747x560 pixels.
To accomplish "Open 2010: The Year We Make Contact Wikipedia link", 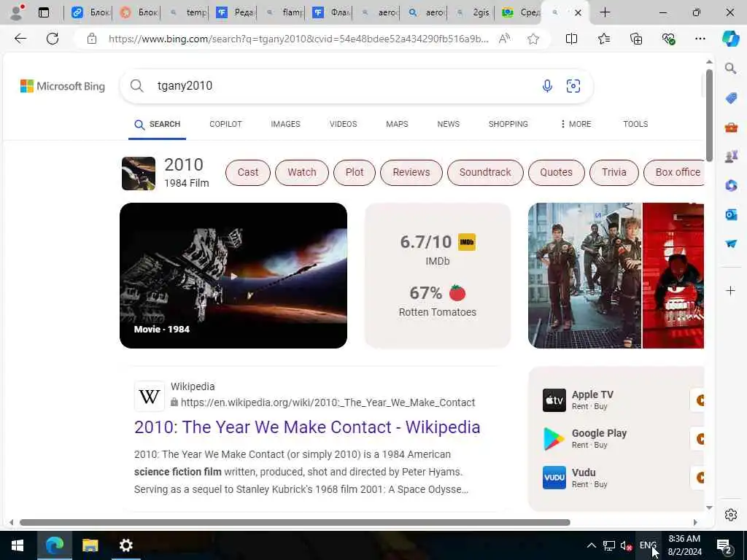I will [x=307, y=427].
